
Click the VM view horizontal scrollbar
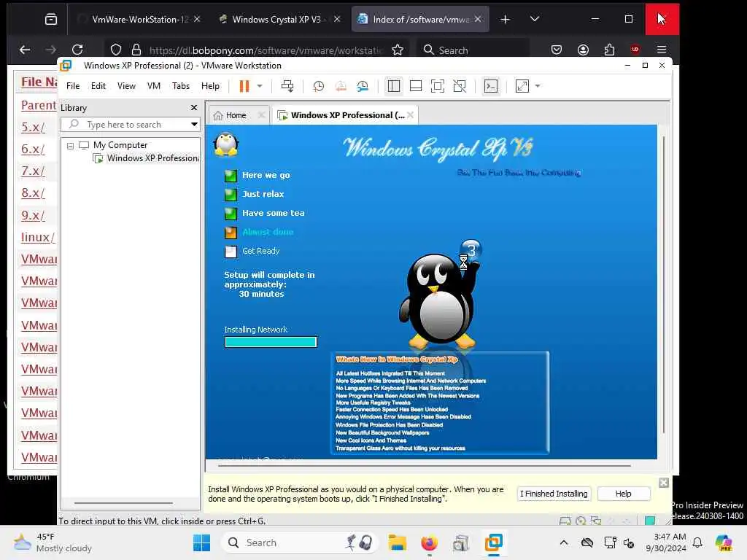(425, 466)
